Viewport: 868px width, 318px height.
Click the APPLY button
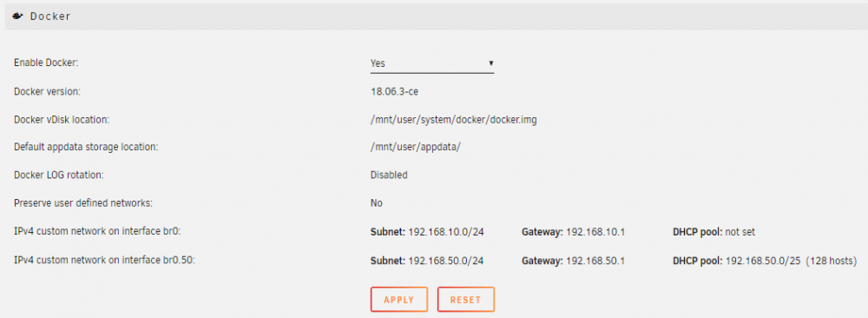click(x=398, y=300)
